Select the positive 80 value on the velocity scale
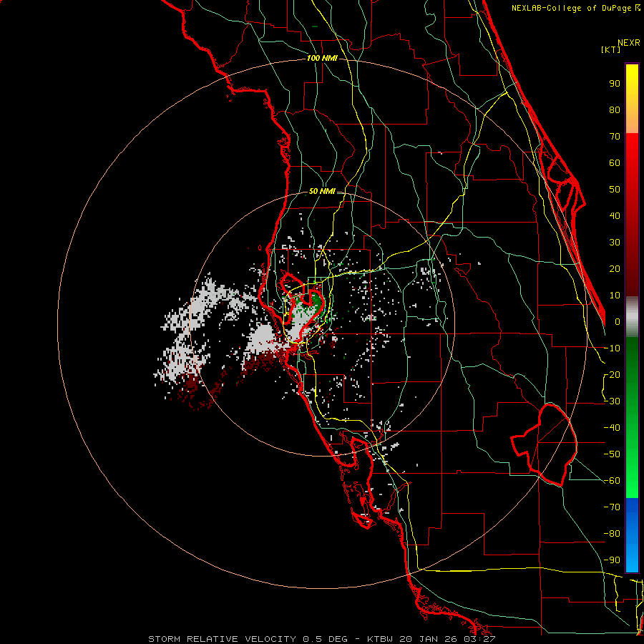Image resolution: width=644 pixels, height=644 pixels. point(615,110)
